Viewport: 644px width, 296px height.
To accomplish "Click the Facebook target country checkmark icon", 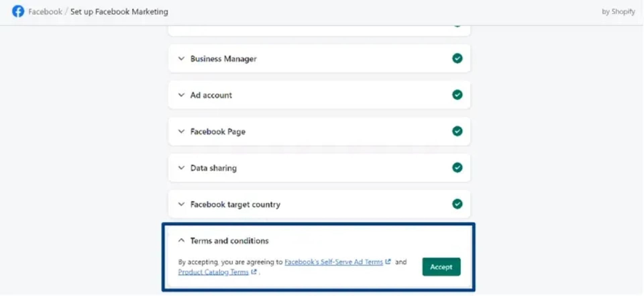I will coord(457,204).
